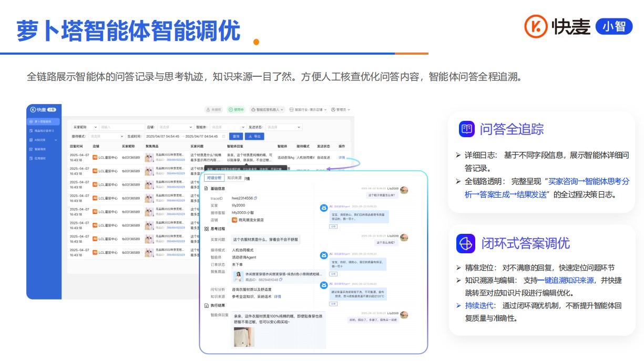The image size is (644, 361).
Task: Focus the 请输入 buyer nickname input
Action: tap(121, 127)
